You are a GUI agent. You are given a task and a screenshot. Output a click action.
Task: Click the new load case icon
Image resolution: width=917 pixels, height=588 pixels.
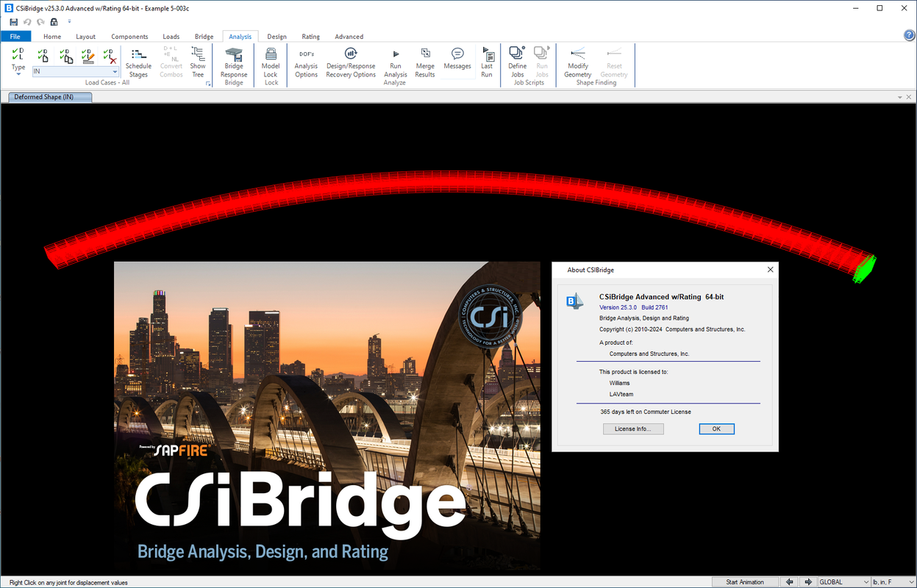tap(43, 55)
